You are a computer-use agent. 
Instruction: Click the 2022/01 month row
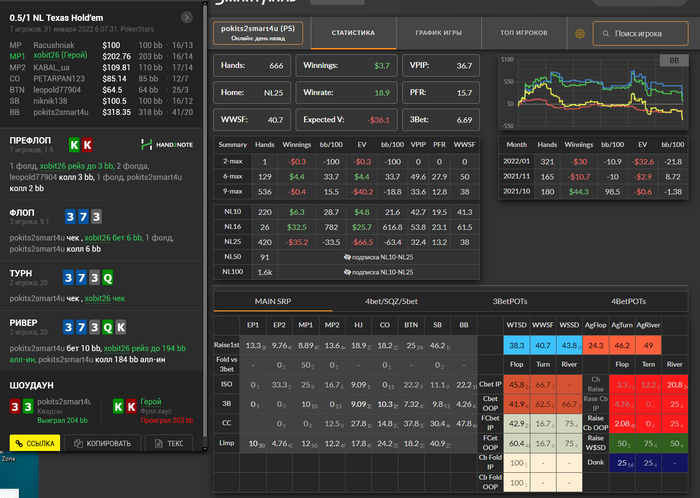tap(593, 162)
